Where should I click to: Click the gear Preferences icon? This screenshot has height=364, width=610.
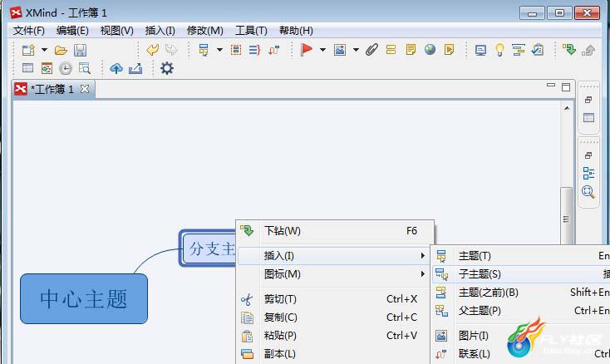167,68
